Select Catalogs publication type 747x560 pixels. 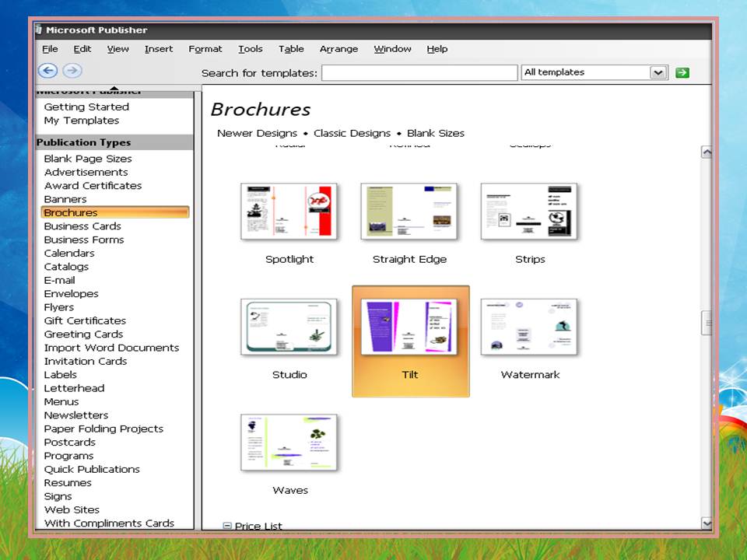click(x=66, y=267)
